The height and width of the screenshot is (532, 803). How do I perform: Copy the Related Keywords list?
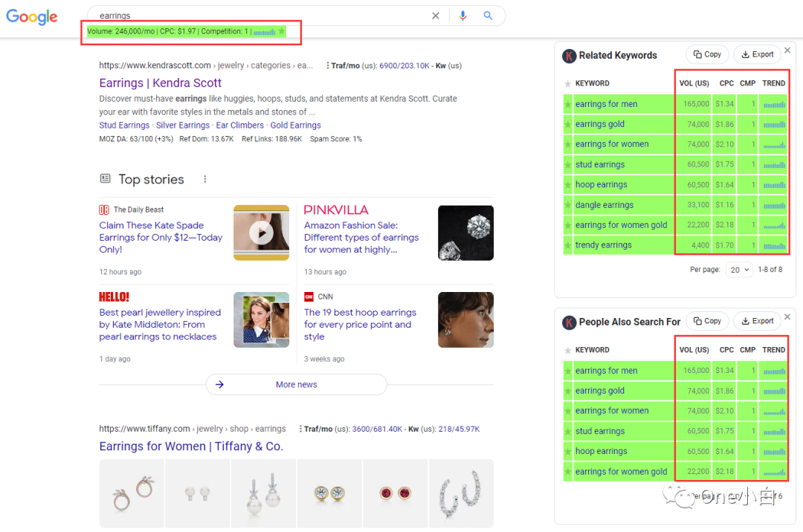tap(707, 54)
